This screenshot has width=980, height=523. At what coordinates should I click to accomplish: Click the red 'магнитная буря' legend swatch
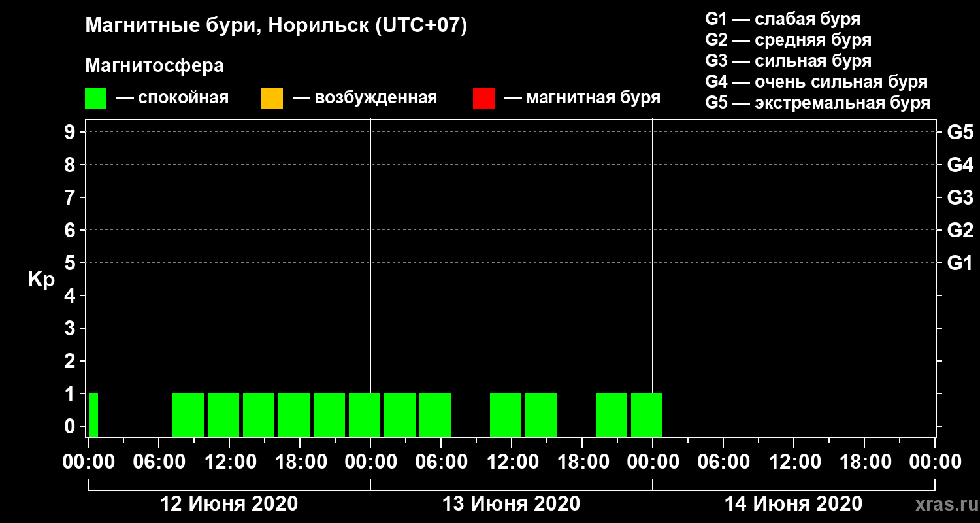[x=483, y=99]
